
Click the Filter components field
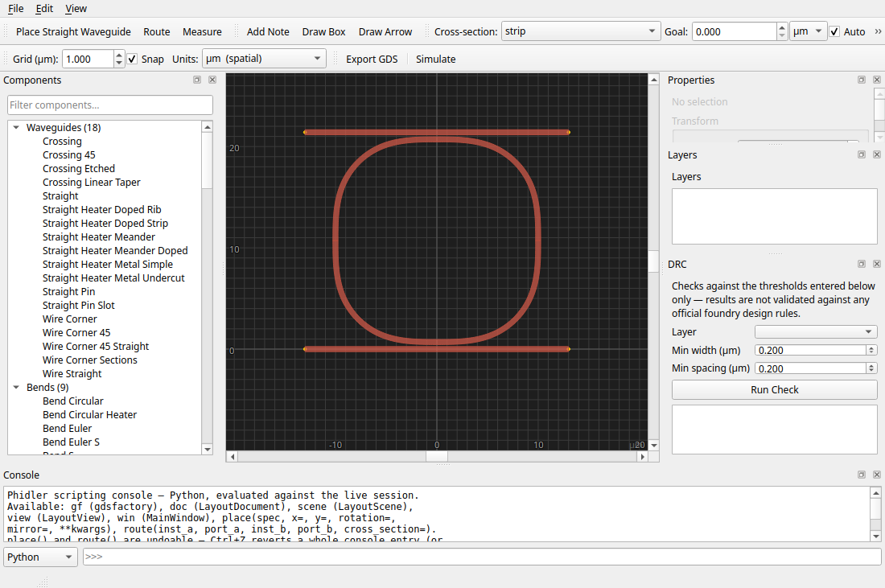tap(110, 105)
